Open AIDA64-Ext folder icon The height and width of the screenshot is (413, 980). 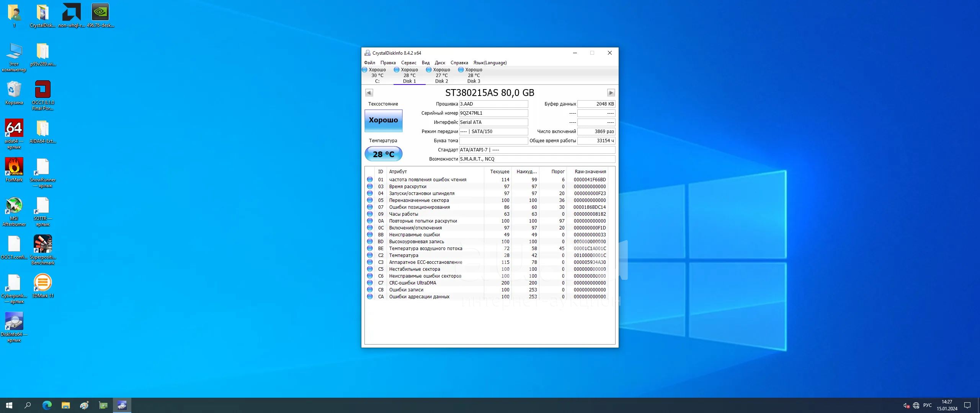[x=43, y=132]
